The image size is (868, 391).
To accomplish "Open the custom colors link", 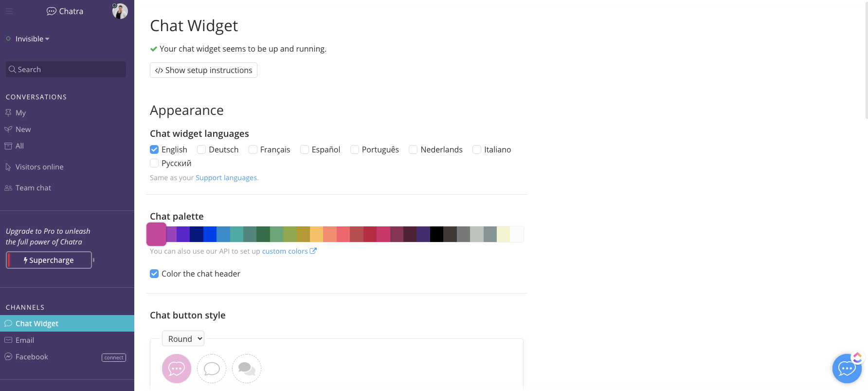I will click(x=285, y=251).
